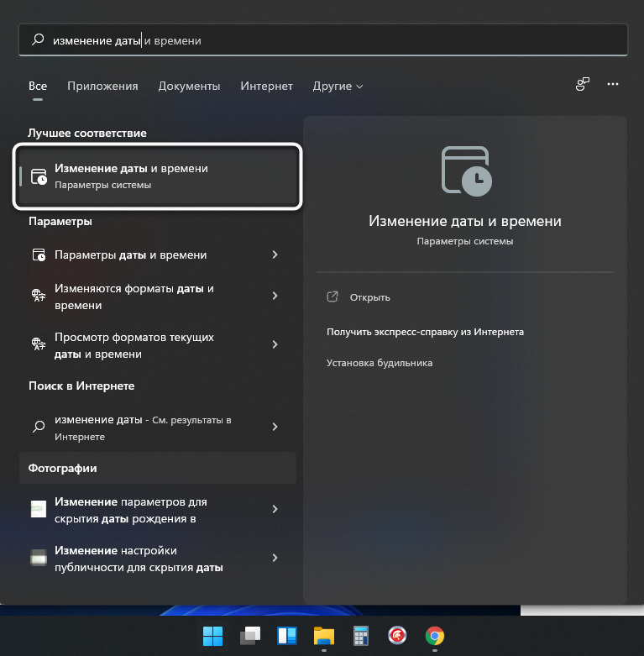Open the three-dots more options menu
The image size is (644, 656).
tap(613, 84)
